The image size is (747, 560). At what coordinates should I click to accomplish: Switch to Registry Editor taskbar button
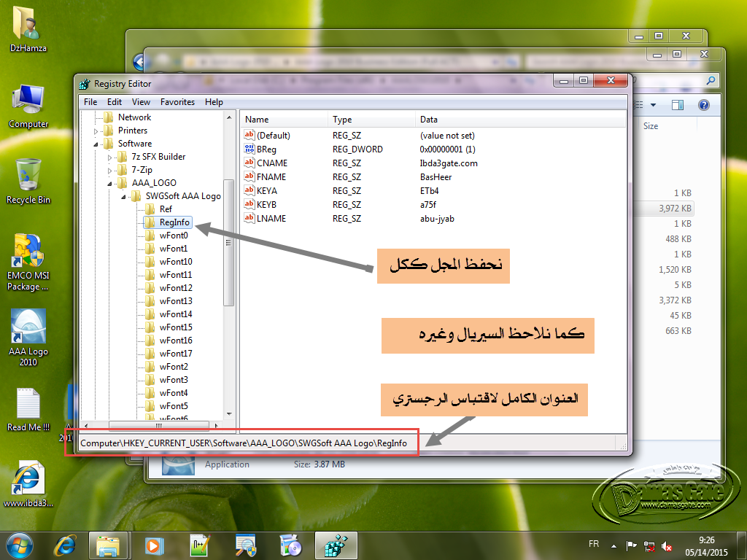336,545
